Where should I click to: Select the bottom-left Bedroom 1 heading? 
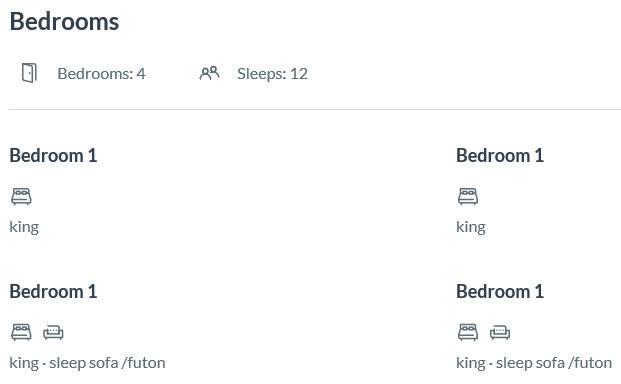[53, 291]
